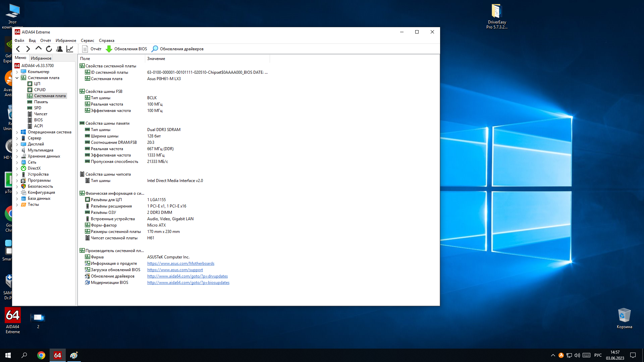This screenshot has width=644, height=362.
Task: Open the Отчёт menu in menu bar
Action: (46, 41)
